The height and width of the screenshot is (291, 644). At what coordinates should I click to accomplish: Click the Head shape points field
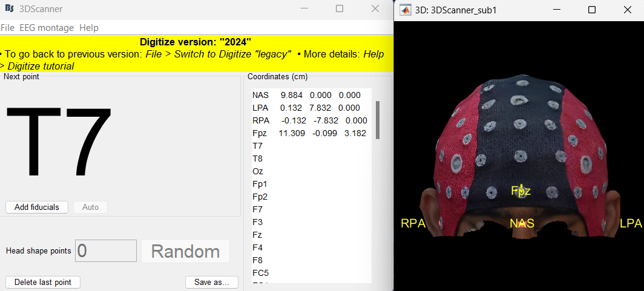106,251
